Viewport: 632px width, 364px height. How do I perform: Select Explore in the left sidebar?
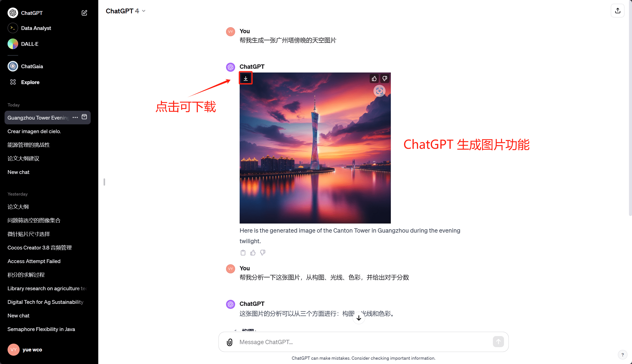[30, 82]
